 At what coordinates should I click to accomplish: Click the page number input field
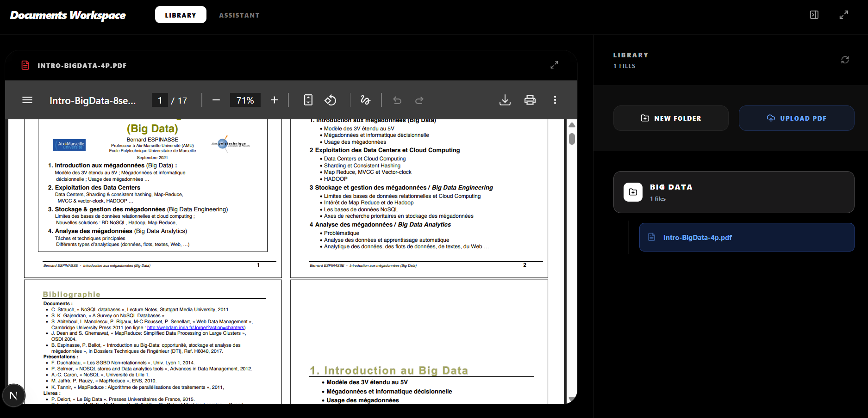click(160, 100)
